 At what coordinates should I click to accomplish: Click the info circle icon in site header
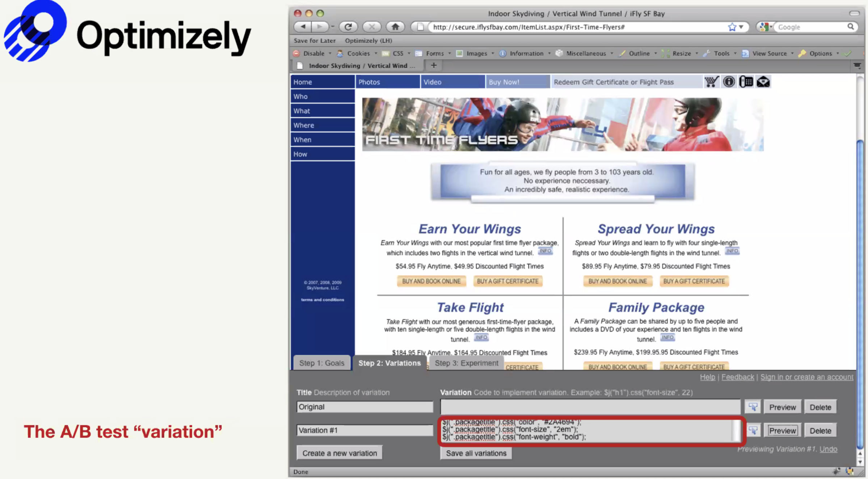pyautogui.click(x=729, y=82)
